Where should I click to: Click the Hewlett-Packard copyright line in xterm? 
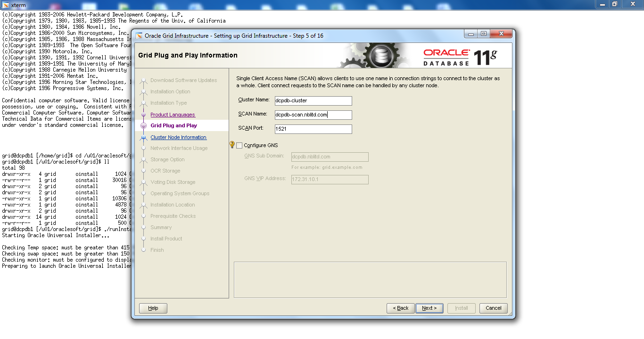point(92,15)
